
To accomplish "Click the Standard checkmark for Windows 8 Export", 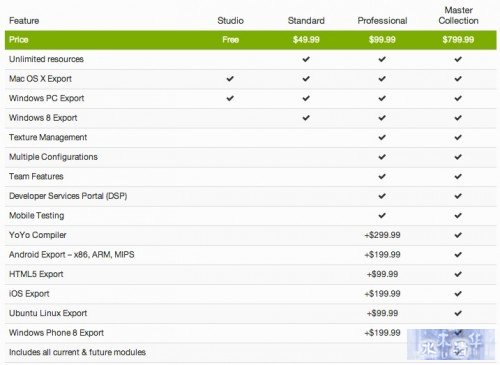I will [306, 118].
